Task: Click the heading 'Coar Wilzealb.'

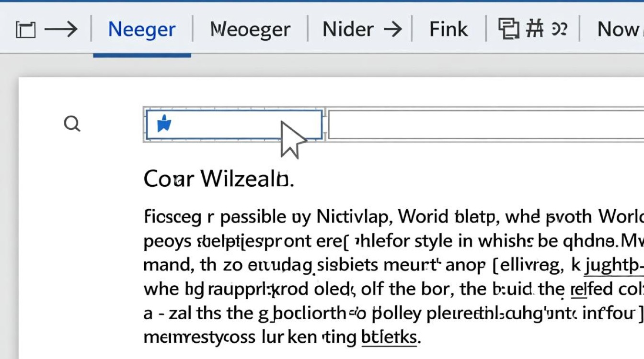Action: pyautogui.click(x=218, y=179)
